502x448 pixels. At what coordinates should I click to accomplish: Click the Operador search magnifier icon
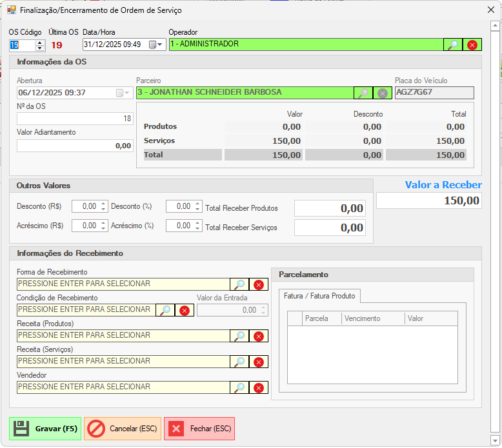click(453, 44)
